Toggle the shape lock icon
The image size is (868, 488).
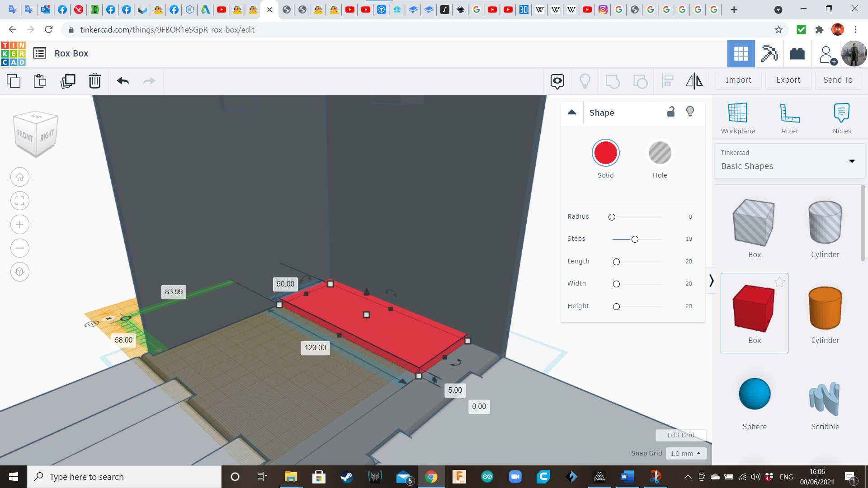pos(671,112)
